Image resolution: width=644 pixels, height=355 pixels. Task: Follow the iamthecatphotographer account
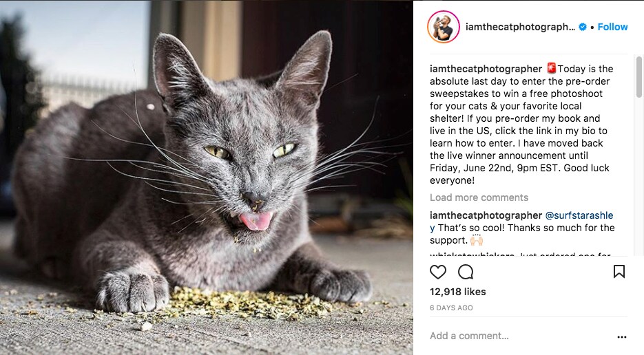point(612,27)
